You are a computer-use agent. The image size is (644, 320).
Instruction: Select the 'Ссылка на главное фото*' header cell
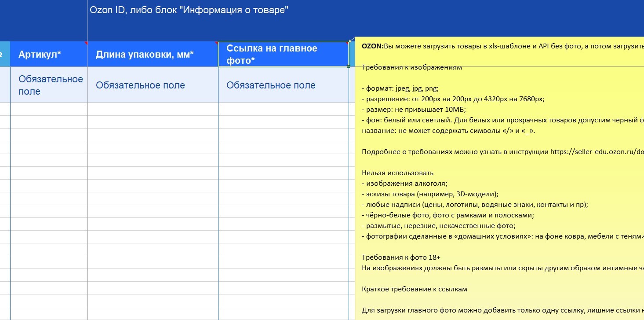(284, 54)
